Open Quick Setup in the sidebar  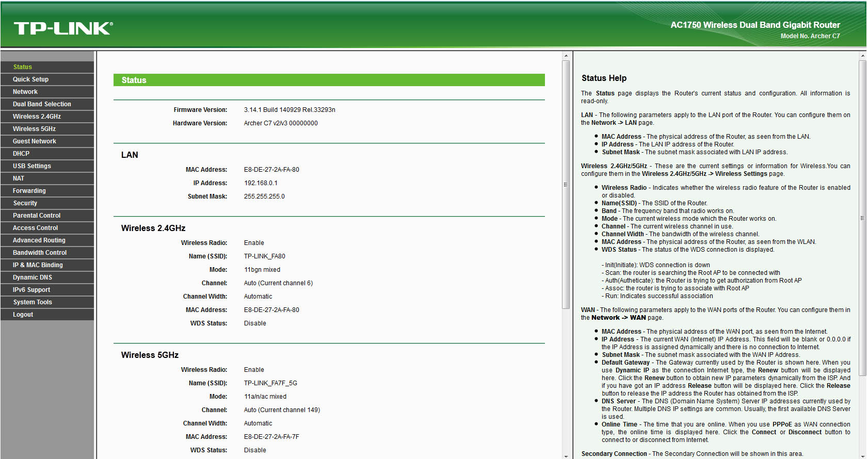pos(47,79)
